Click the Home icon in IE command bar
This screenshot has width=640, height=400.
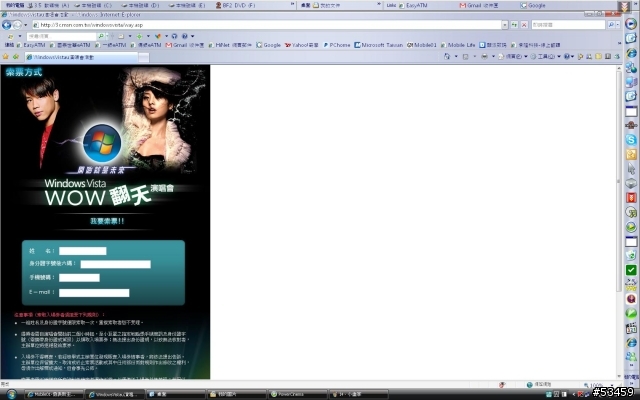[447, 56]
